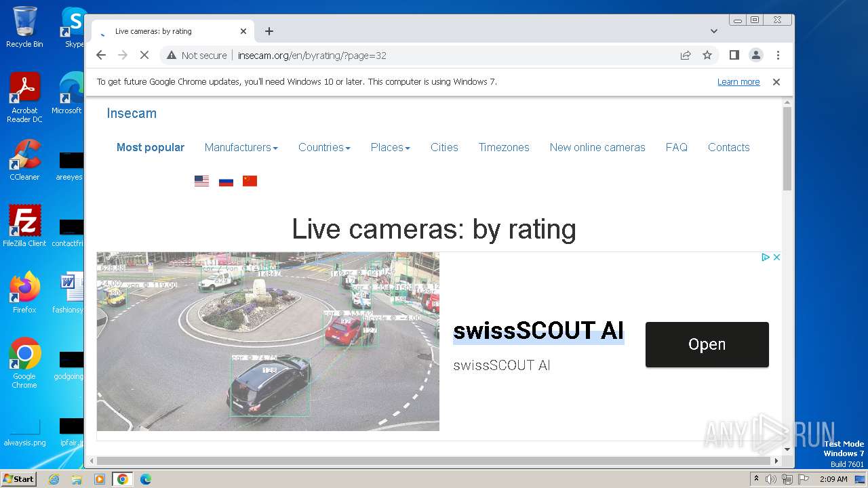Open Internet Explorer in taskbar
Image resolution: width=868 pixels, height=488 pixels.
point(54,479)
